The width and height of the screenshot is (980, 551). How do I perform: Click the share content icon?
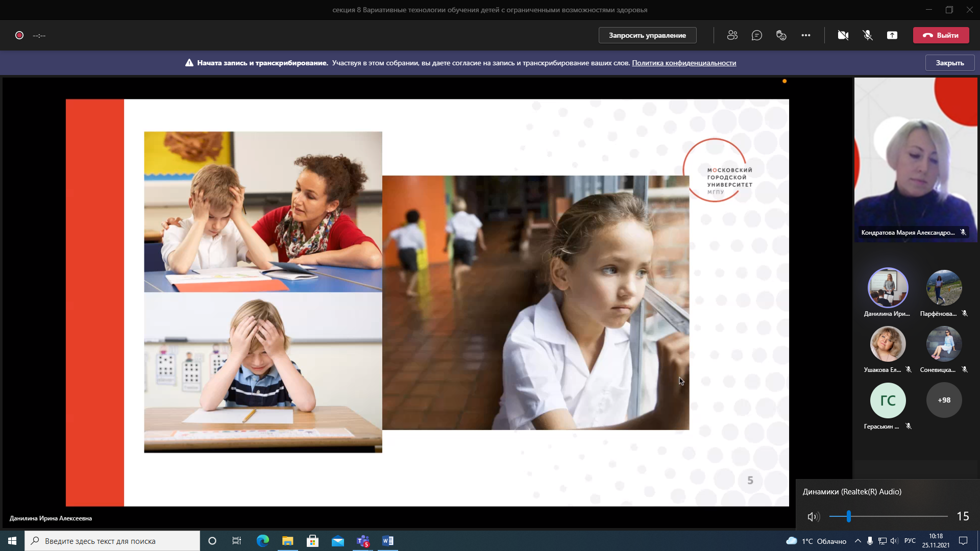892,35
